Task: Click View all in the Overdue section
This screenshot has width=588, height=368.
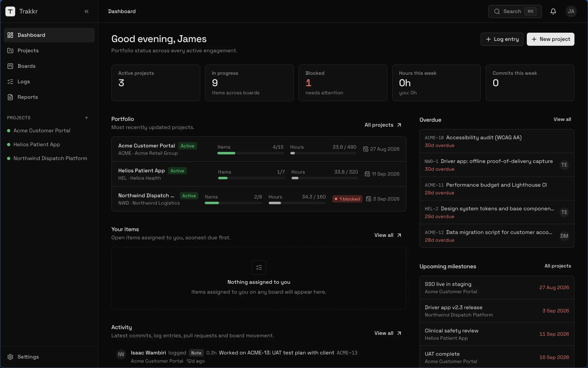Action: [x=562, y=119]
